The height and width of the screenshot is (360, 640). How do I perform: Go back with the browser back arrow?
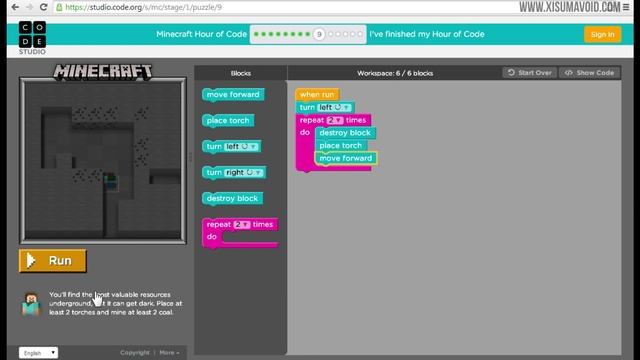coord(15,7)
